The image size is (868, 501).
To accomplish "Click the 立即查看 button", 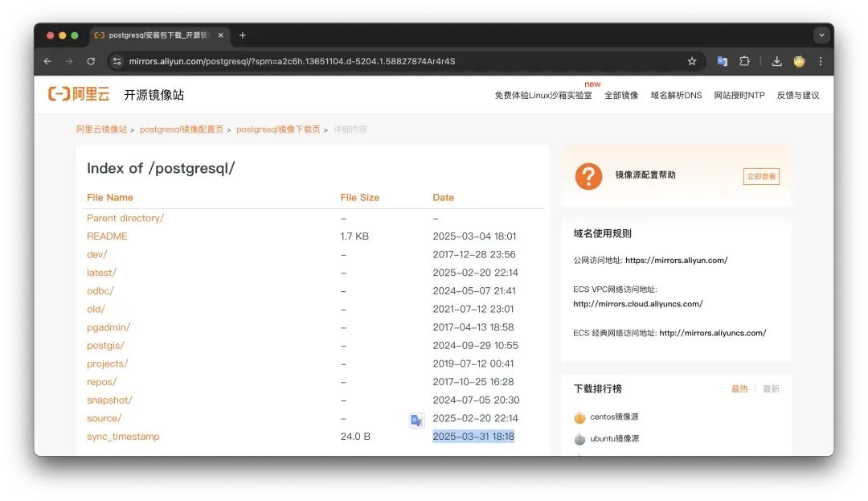I will (761, 177).
